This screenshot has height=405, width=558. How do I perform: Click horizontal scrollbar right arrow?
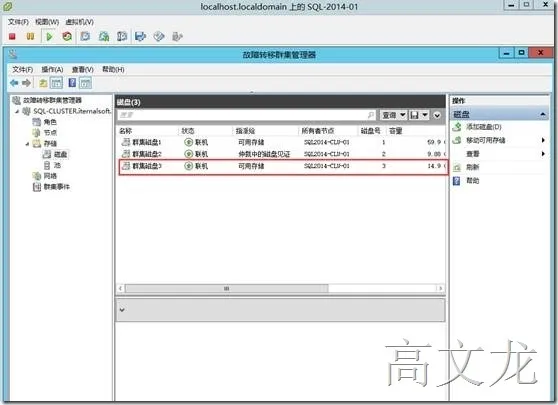click(441, 288)
